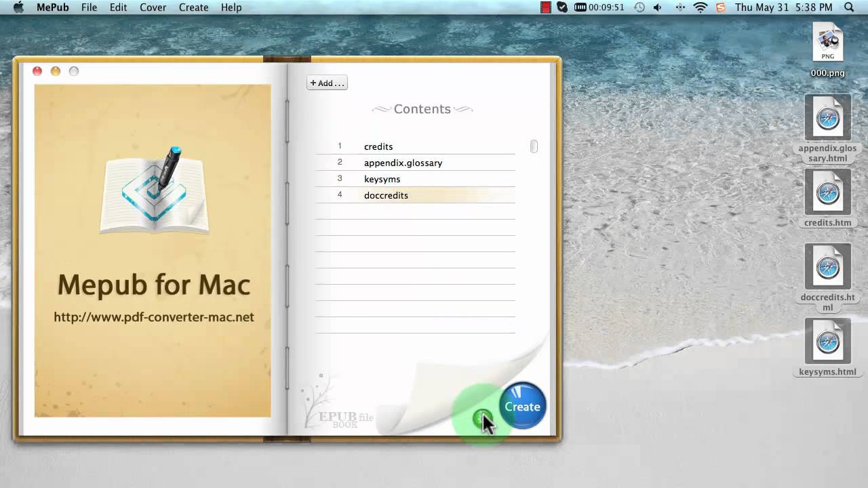Click the Thu May 31 5:38 PM clock
This screenshot has height=488, width=868.
coord(783,7)
